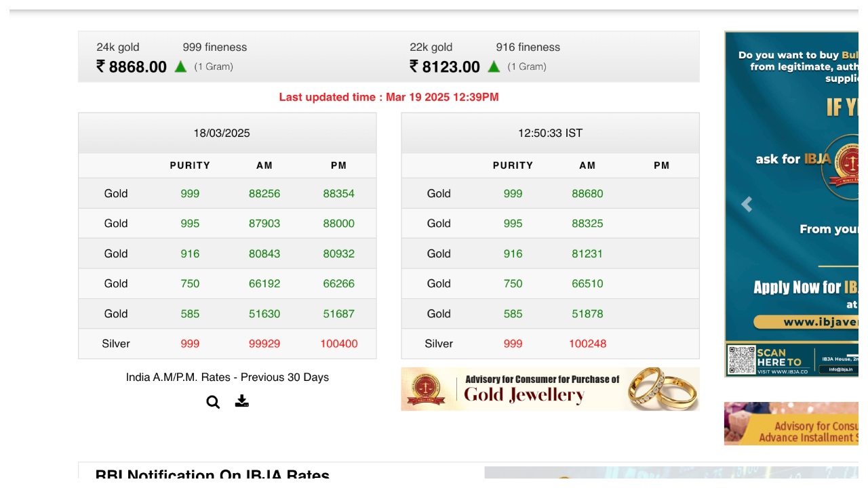Open the www.ibjaver website link in ad
Viewport: 868px width, 488px height.
pyautogui.click(x=819, y=322)
